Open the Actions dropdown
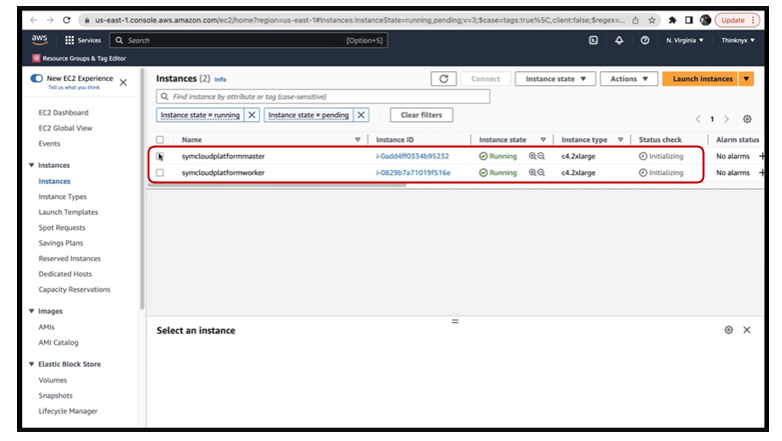Image resolution: width=782 pixels, height=441 pixels. (629, 79)
